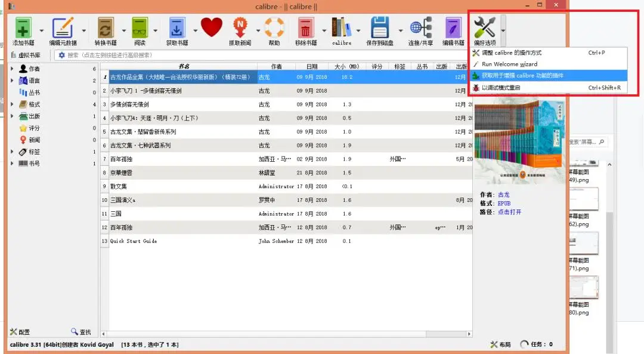Open the Add books dropdown arrow
The image size is (644, 354).
pos(42,31)
